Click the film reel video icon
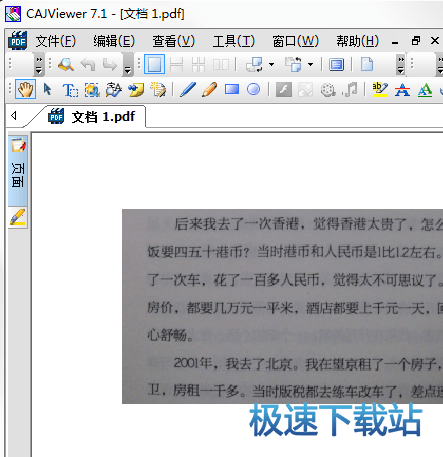 pos(328,90)
